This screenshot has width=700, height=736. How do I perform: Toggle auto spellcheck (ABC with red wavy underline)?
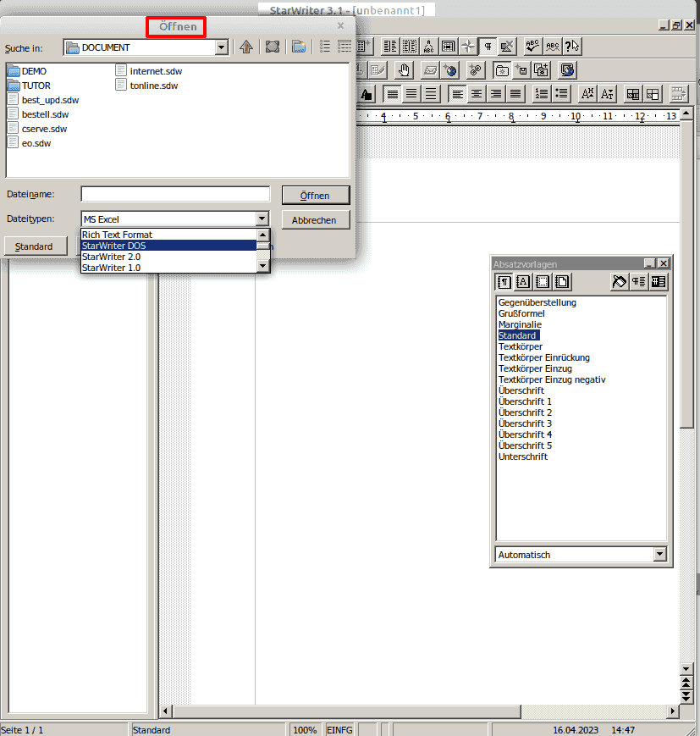[x=553, y=47]
